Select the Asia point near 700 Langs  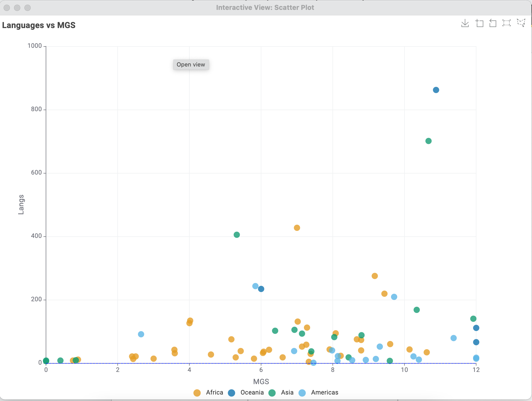[x=428, y=141]
